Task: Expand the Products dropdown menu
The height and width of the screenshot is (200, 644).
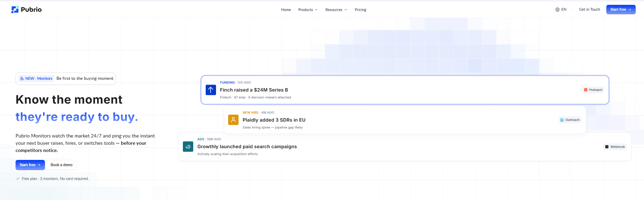Action: (308, 10)
